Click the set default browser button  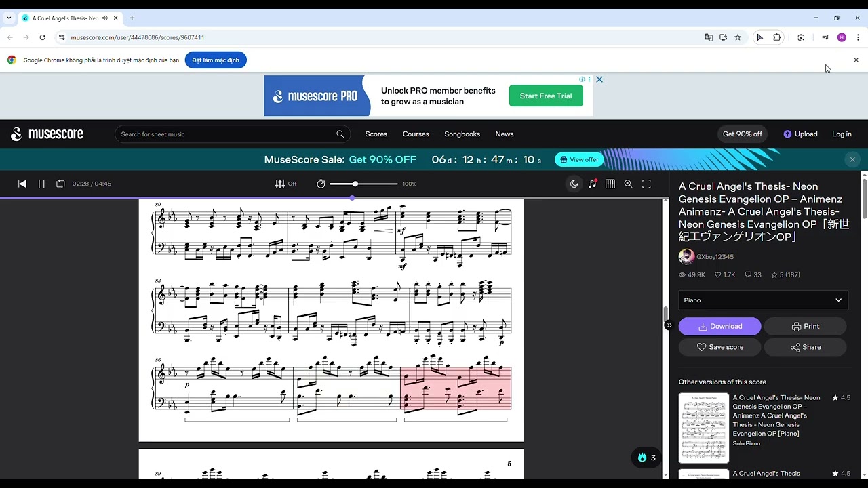pyautogui.click(x=216, y=60)
